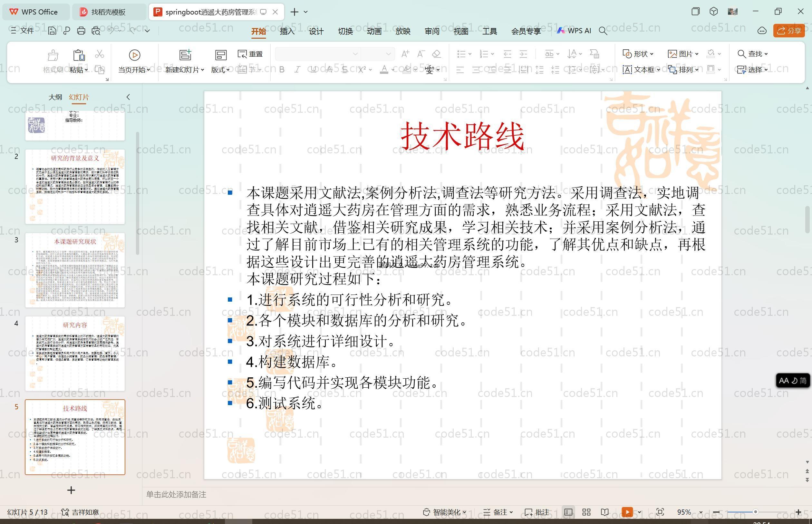This screenshot has width=812, height=524.
Task: Click the Format Painter brush icon
Action: click(53, 55)
